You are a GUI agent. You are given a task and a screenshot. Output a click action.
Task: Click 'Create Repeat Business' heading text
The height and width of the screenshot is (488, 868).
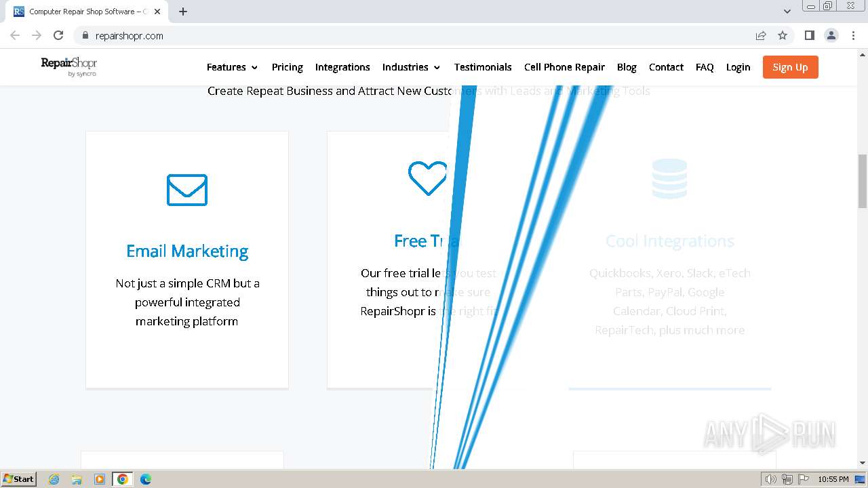coord(429,91)
